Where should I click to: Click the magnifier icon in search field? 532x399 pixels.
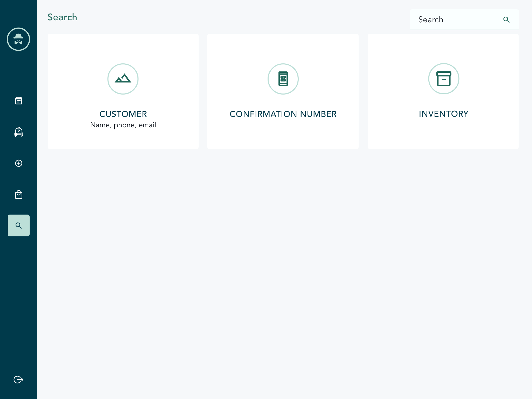coord(506,20)
